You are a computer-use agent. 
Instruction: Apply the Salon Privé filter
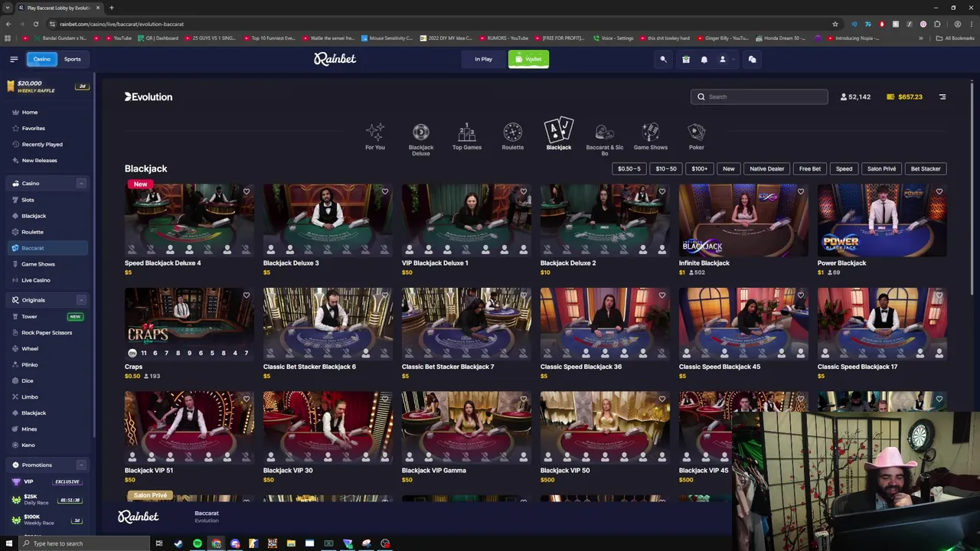click(881, 168)
